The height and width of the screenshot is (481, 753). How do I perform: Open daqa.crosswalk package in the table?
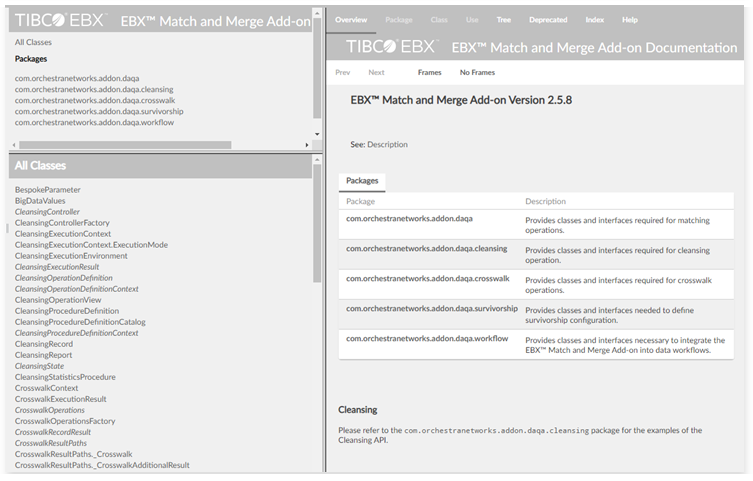pos(427,278)
